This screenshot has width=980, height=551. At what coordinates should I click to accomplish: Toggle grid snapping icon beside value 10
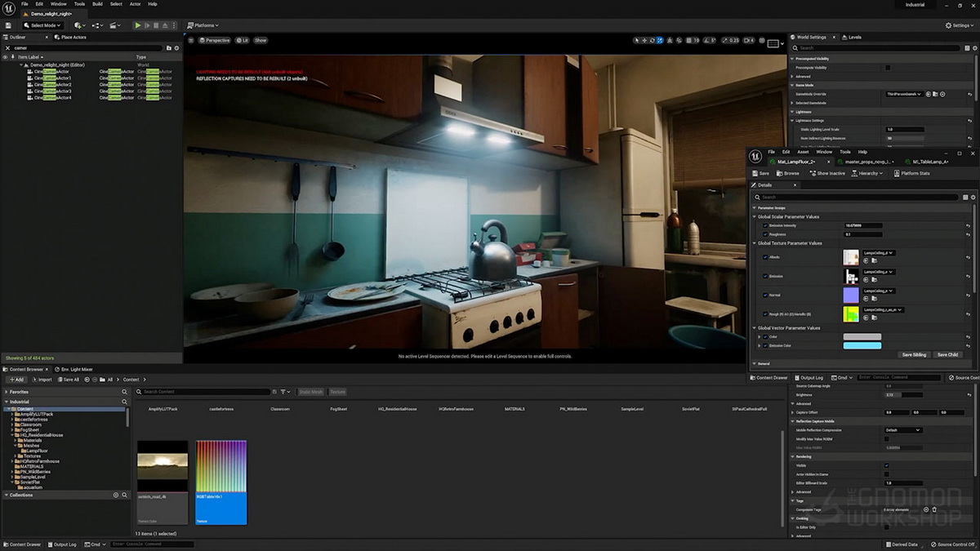(x=689, y=40)
